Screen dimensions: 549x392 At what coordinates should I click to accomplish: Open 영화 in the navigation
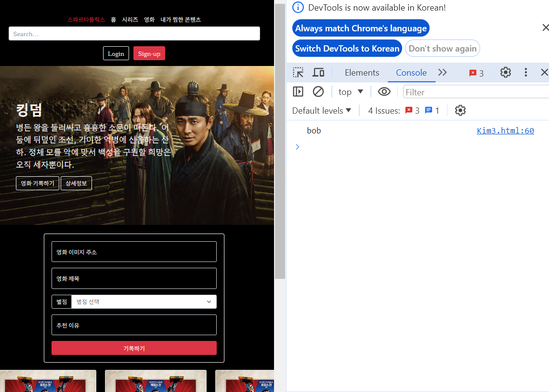point(149,20)
